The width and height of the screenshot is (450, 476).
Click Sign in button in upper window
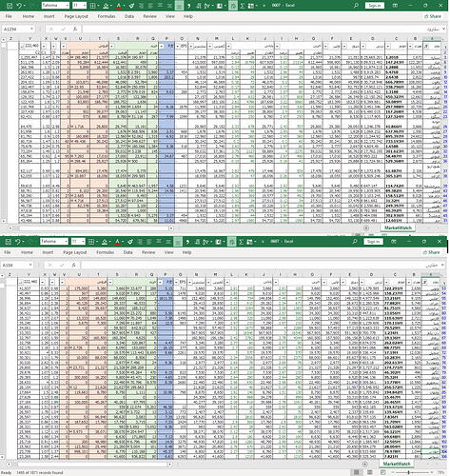click(375, 6)
